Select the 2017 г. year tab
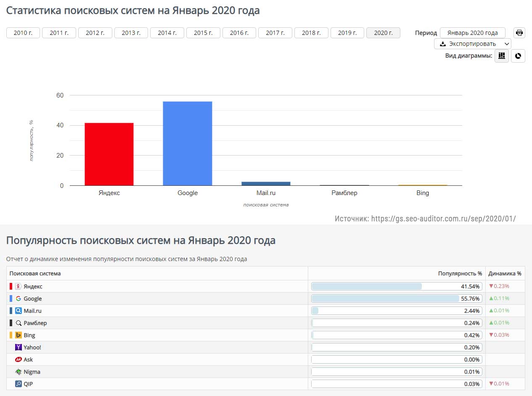This screenshot has width=532, height=396. click(275, 33)
